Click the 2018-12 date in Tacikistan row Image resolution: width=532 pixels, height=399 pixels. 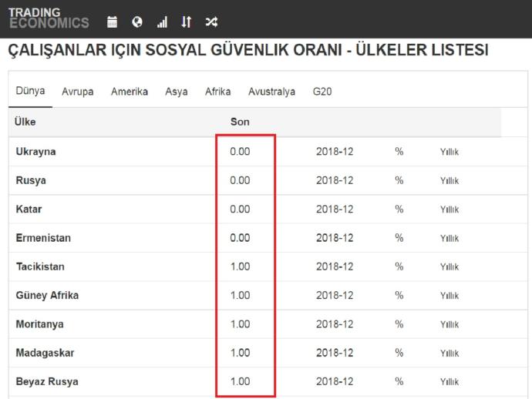[335, 267]
